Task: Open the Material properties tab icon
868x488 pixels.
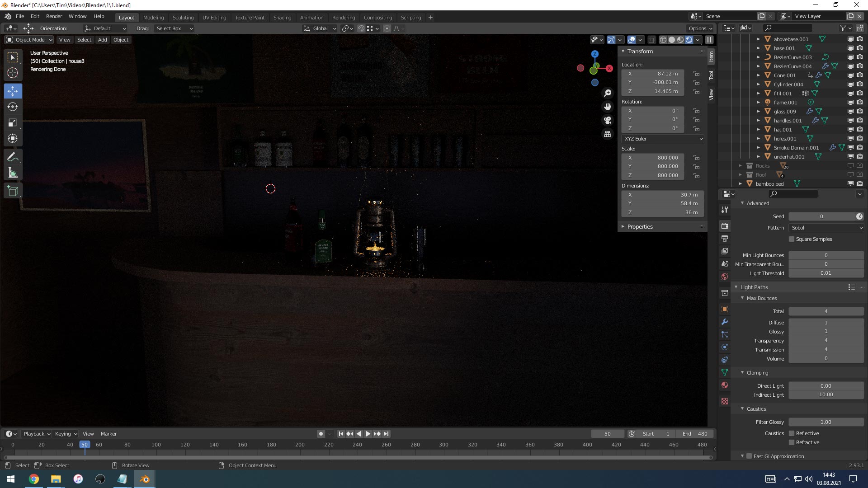Action: 725,385
